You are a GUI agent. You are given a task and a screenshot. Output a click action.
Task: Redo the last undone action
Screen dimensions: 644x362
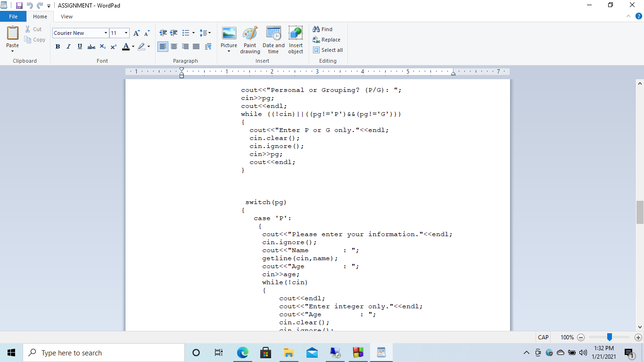coord(39,5)
